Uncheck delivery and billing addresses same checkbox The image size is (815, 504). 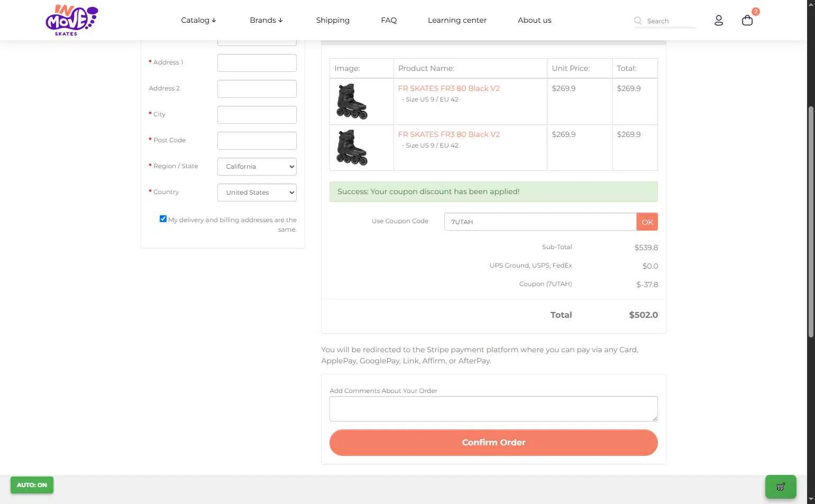(x=163, y=219)
